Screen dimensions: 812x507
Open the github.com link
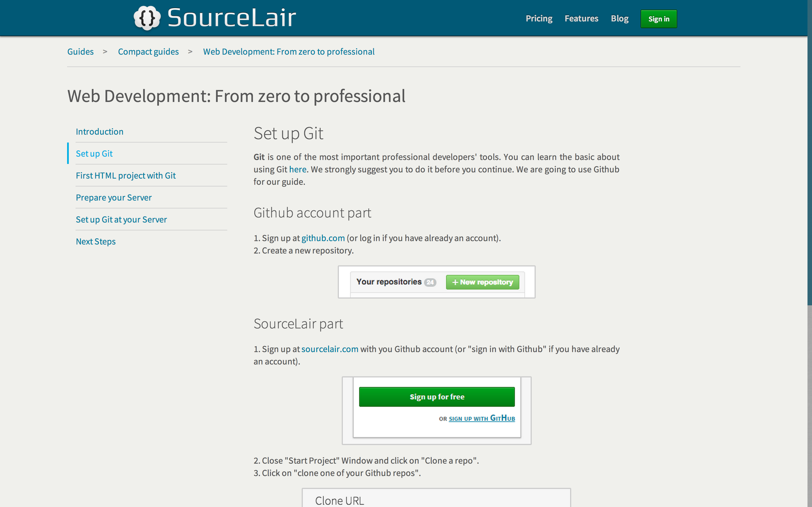[x=323, y=238]
